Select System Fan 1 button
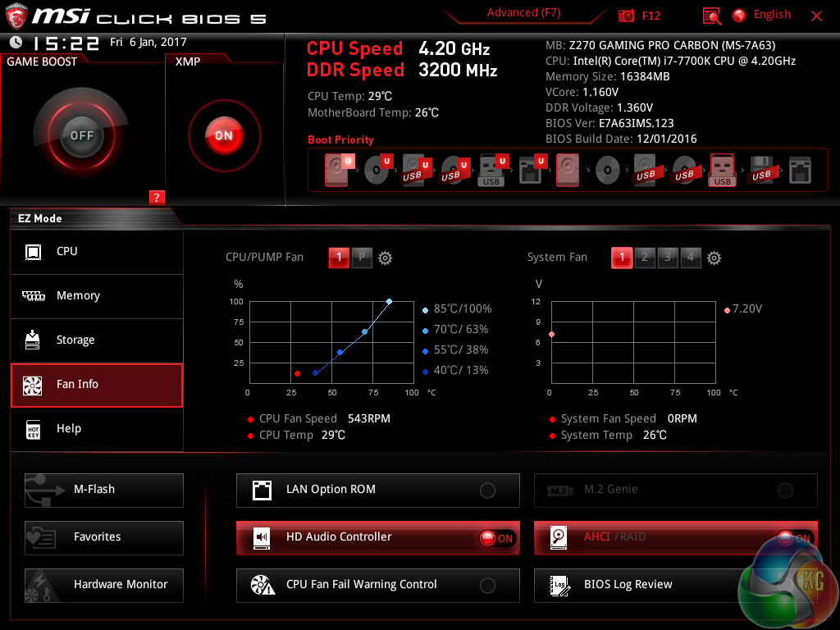This screenshot has height=630, width=840. (622, 258)
